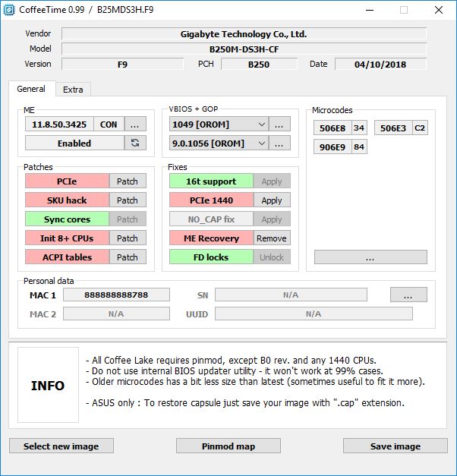Select the General tab

tap(31, 89)
